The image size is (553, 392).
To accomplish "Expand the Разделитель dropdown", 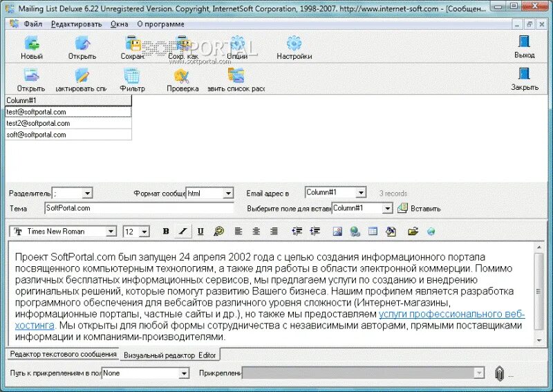I will coord(87,194).
